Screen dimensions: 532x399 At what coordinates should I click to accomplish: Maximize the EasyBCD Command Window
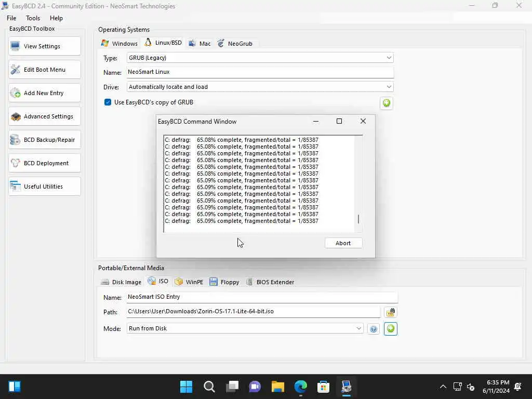pyautogui.click(x=339, y=121)
